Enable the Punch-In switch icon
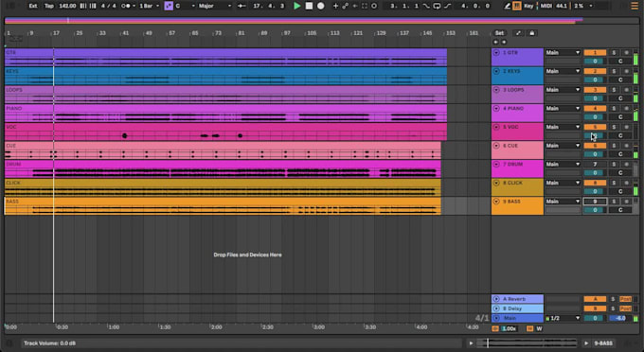This screenshot has height=352, width=644. (427, 6)
